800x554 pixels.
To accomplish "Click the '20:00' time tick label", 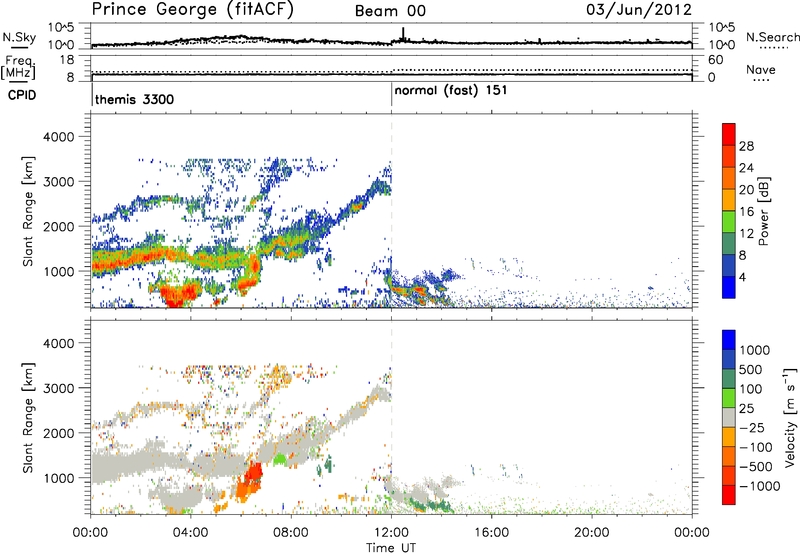I will (591, 533).
